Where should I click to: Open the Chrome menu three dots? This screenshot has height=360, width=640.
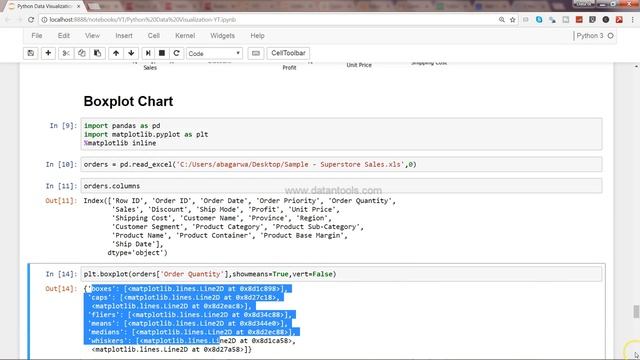coord(633,20)
